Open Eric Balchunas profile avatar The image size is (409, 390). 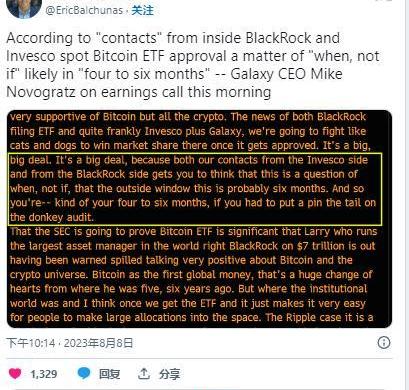click(24, 8)
